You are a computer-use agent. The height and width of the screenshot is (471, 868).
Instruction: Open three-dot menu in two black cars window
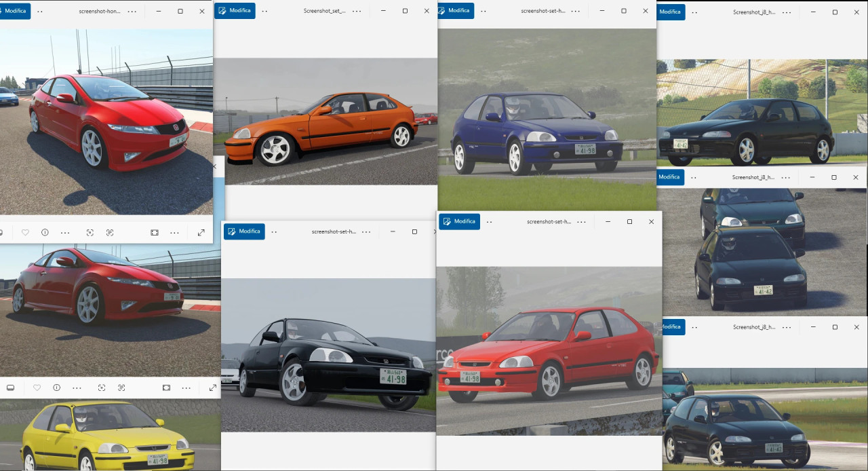[x=786, y=177]
